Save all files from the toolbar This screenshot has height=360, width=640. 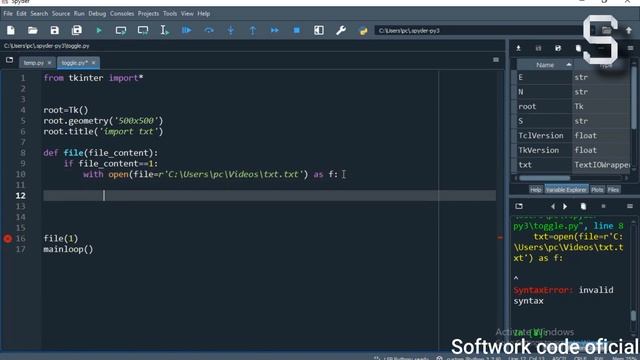[77, 30]
